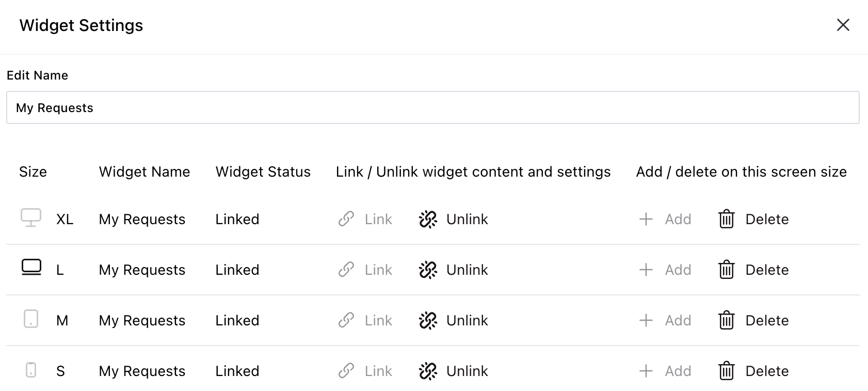Click the plus icon in the S row
Image resolution: width=868 pixels, height=391 pixels.
coord(646,370)
